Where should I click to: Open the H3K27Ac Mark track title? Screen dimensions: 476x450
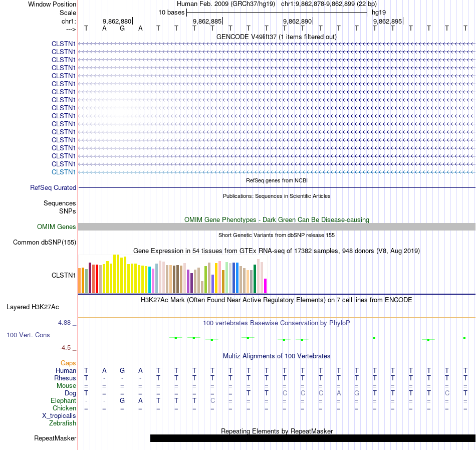coord(277,300)
